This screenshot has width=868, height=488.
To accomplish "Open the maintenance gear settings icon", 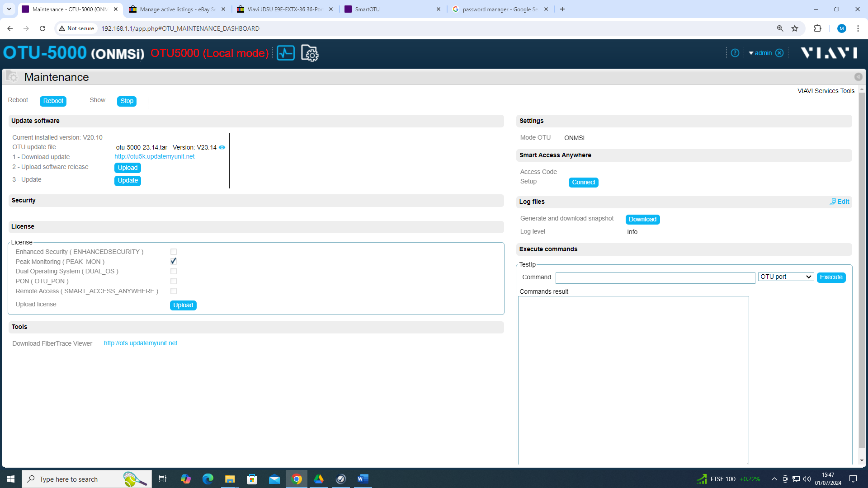I will (x=310, y=53).
